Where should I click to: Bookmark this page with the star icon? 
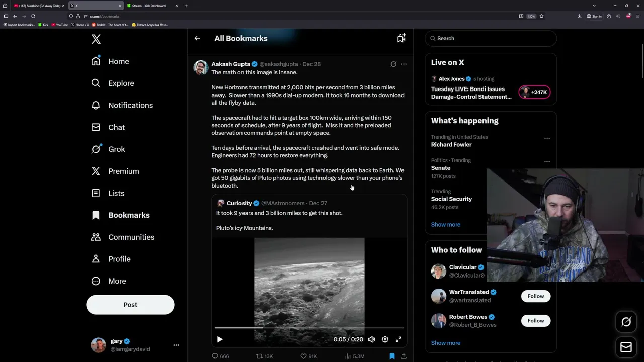tap(541, 16)
